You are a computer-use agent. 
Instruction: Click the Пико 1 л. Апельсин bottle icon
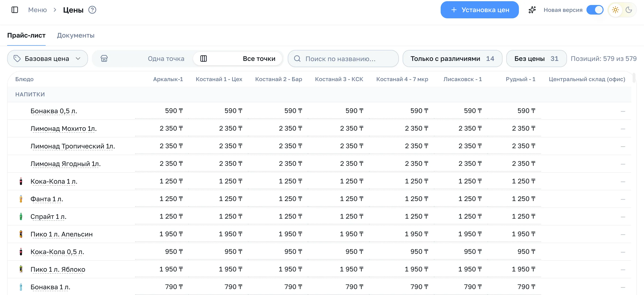point(21,234)
